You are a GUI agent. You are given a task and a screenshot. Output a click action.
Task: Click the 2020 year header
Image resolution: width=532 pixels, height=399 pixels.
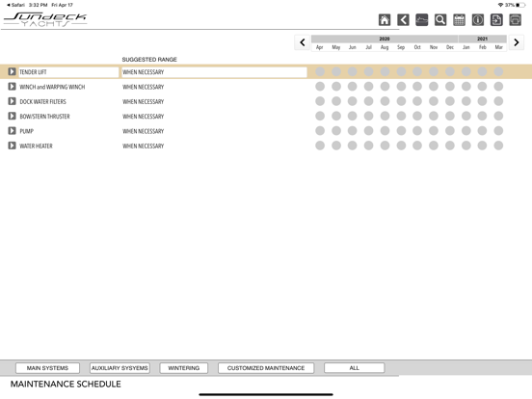[385, 39]
